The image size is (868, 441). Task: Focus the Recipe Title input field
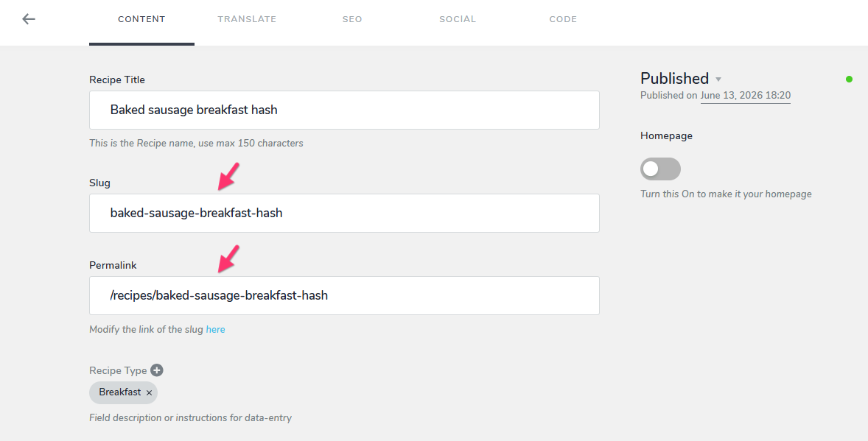click(344, 110)
